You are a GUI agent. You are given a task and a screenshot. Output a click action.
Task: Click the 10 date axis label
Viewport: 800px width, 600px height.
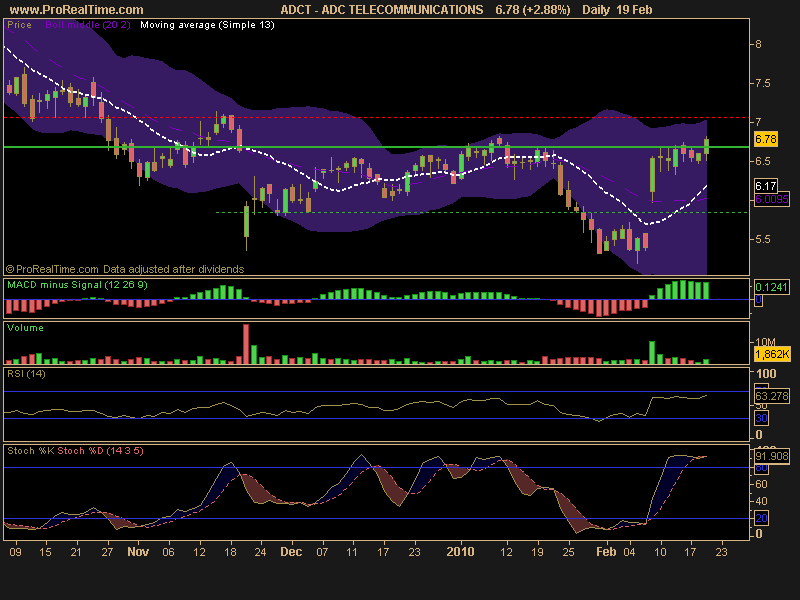tap(660, 552)
